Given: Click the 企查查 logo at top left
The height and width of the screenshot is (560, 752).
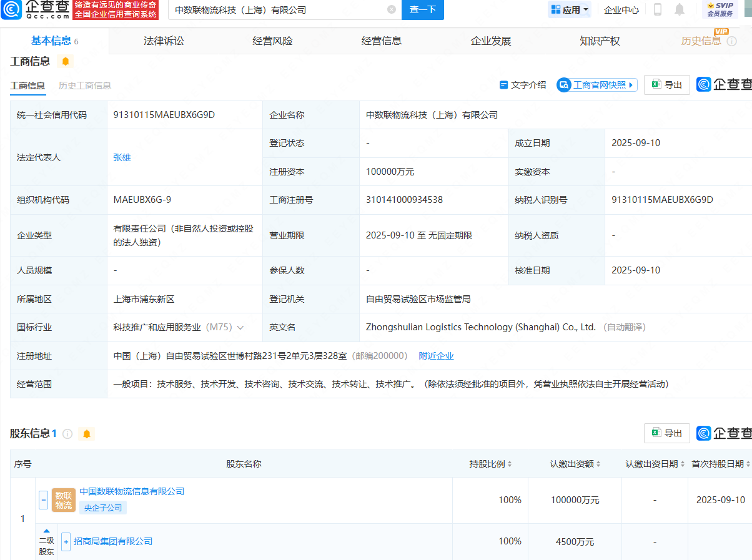Looking at the screenshot, I should tap(36, 9).
